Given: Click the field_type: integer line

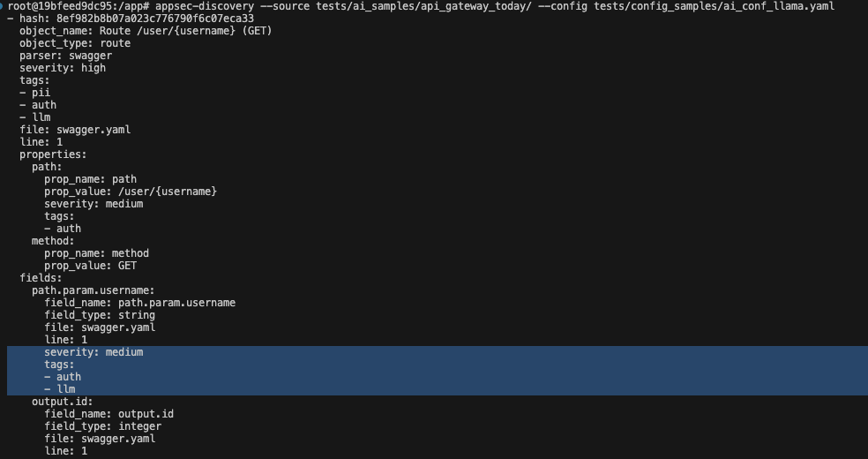Looking at the screenshot, I should [x=103, y=426].
